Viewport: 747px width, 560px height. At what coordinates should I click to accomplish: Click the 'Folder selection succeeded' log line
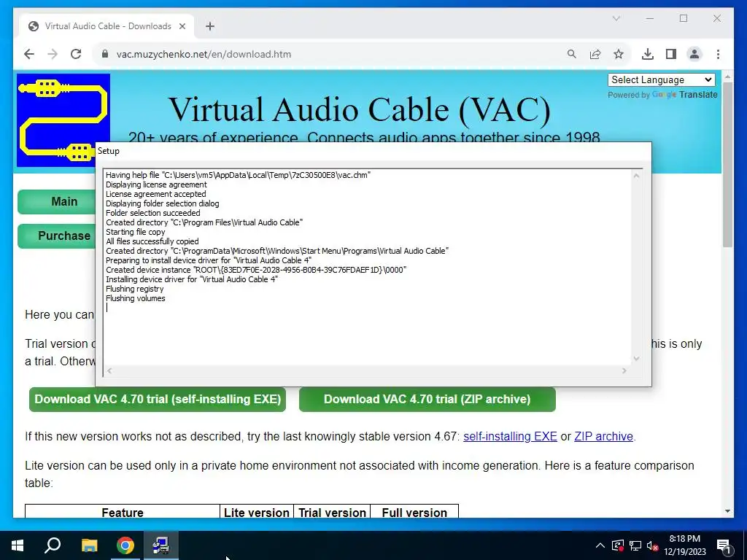[153, 213]
